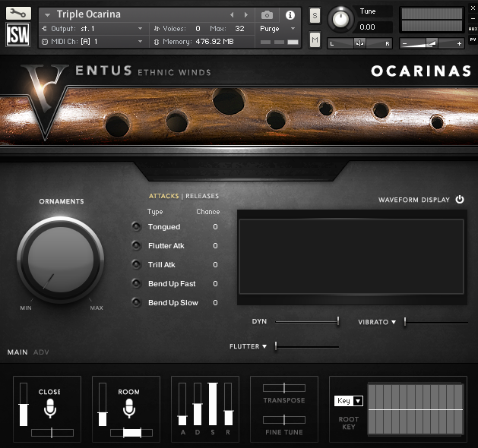Mute the instrument with M button
The image size is (478, 448).
click(x=315, y=39)
